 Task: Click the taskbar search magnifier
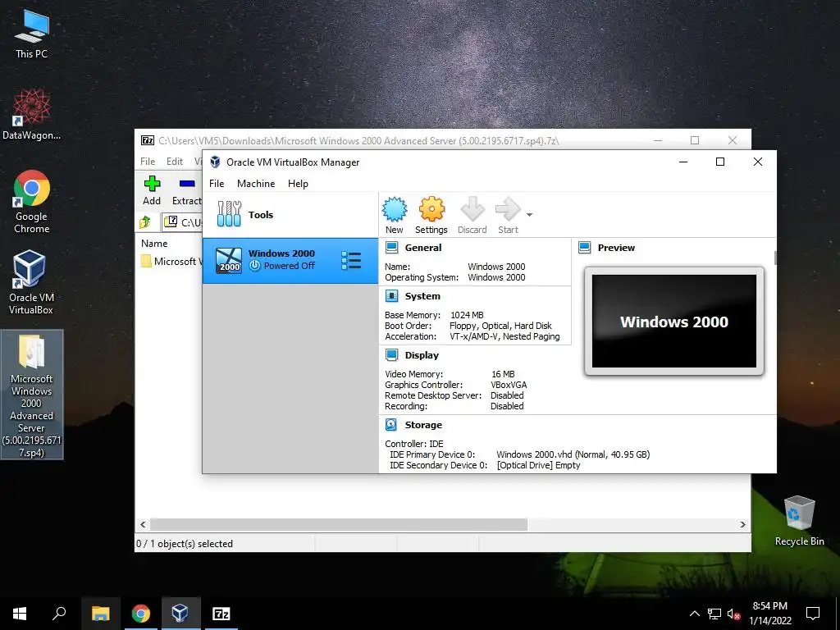[x=59, y=614]
